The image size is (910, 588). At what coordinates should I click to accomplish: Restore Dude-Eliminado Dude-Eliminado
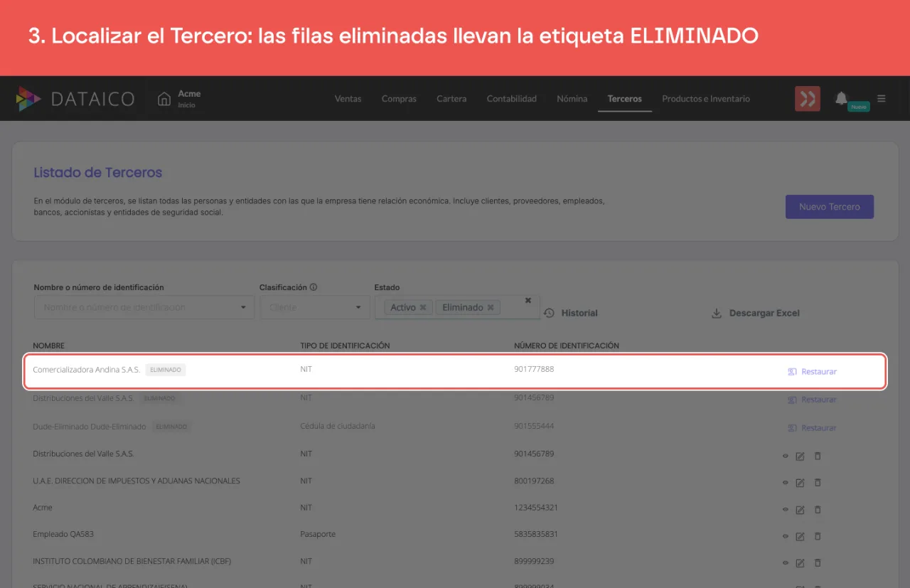[813, 428]
